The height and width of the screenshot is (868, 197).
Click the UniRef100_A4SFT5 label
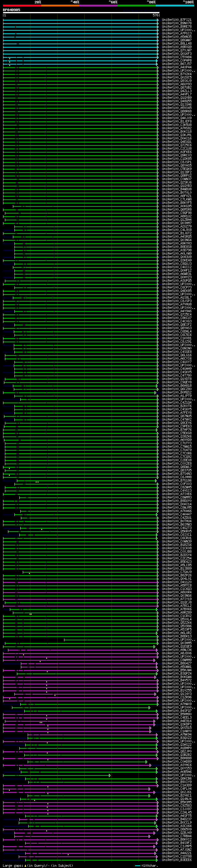pyautogui.click(x=177, y=816)
